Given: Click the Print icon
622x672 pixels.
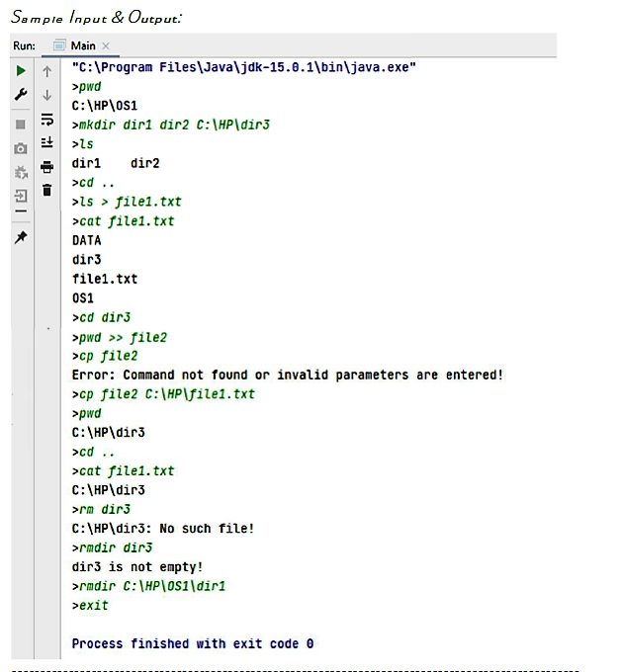Looking at the screenshot, I should pyautogui.click(x=47, y=167).
